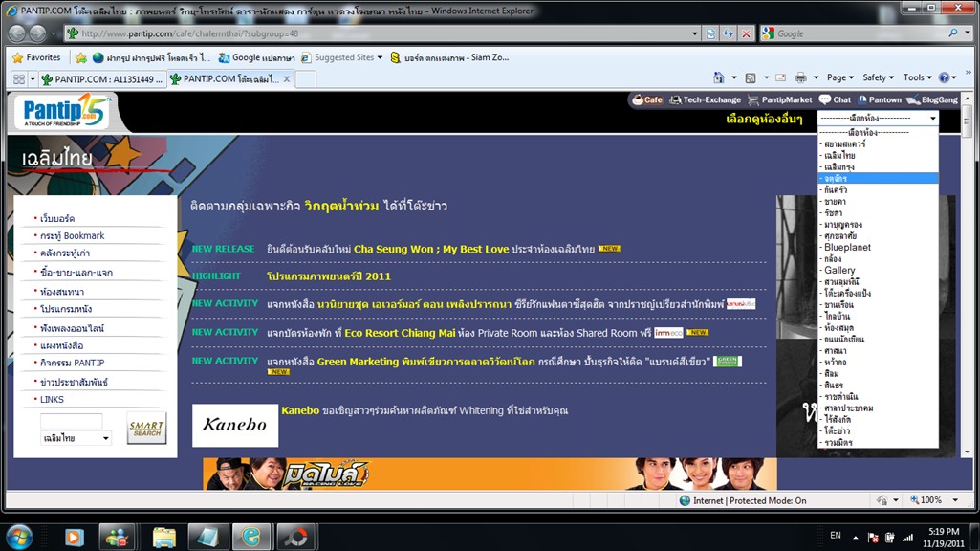Open the Safety menu dropdown

(x=878, y=77)
